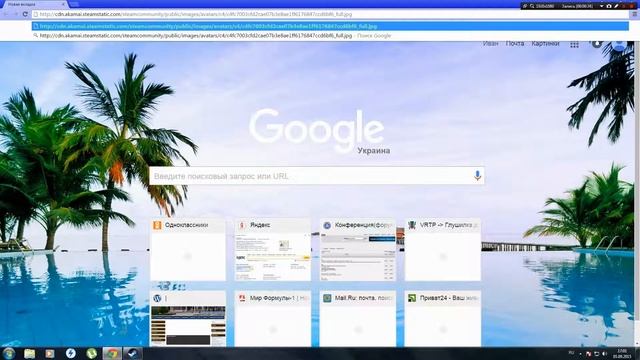The image size is (640, 360).
Task: Open the 'Картинки' images link
Action: (545, 43)
